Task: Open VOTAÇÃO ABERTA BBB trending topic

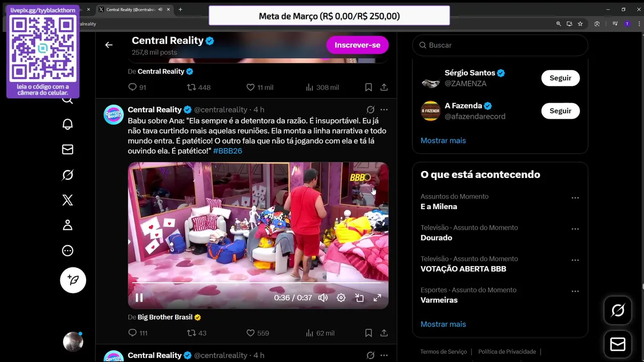Action: click(x=463, y=269)
